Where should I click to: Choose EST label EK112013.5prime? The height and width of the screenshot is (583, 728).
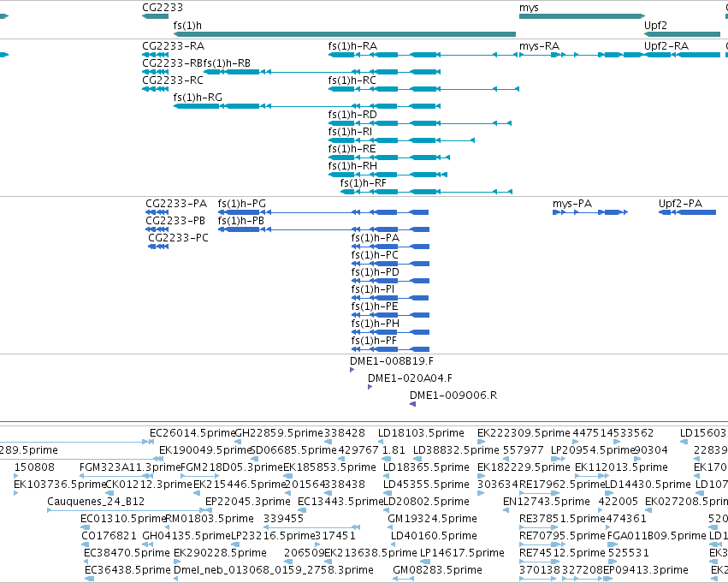[621, 467]
